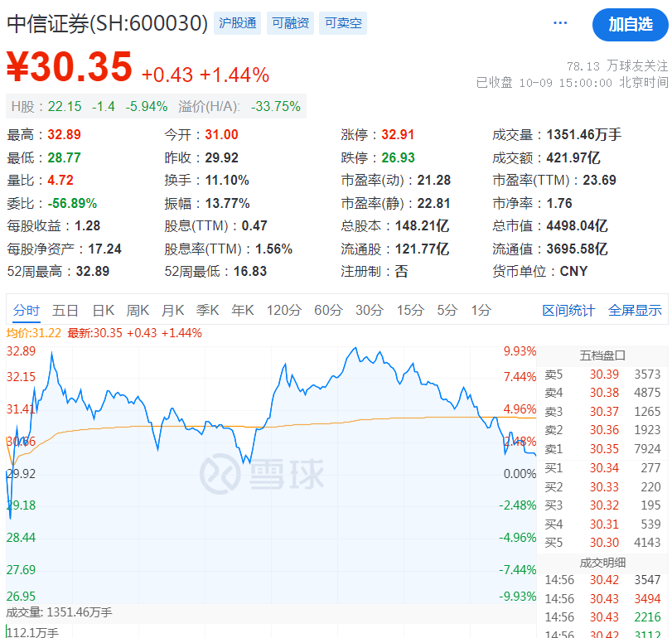Click the 52周最低 value 16.83
The width and height of the screenshot is (672, 638).
250,271
